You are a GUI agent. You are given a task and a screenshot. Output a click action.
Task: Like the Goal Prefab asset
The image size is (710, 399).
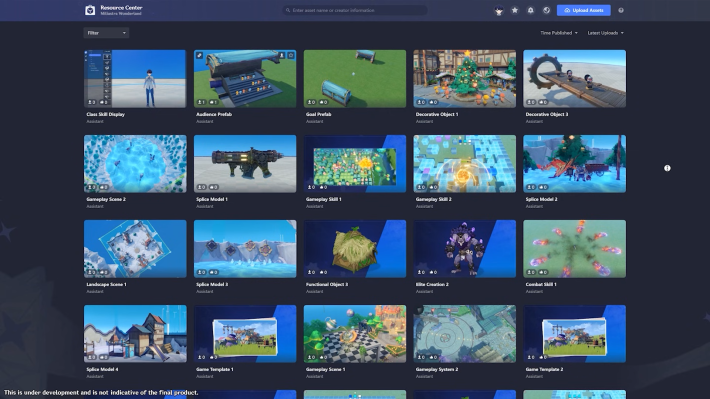[x=323, y=102]
